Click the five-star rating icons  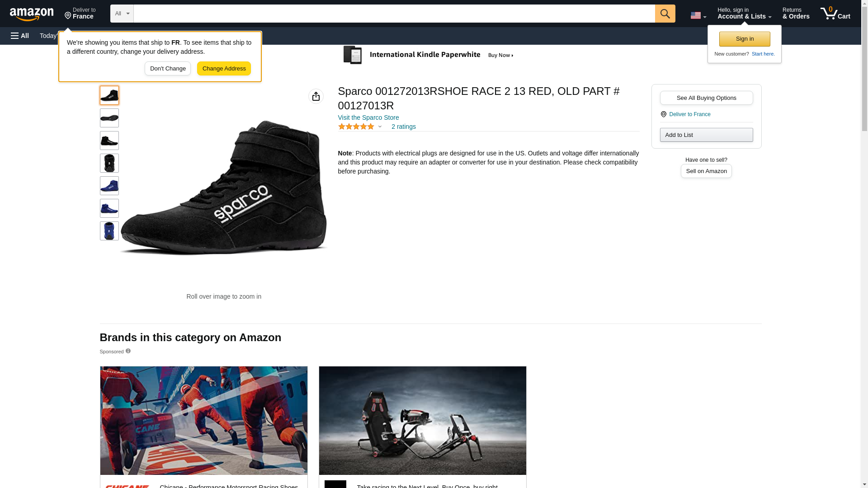pos(356,127)
